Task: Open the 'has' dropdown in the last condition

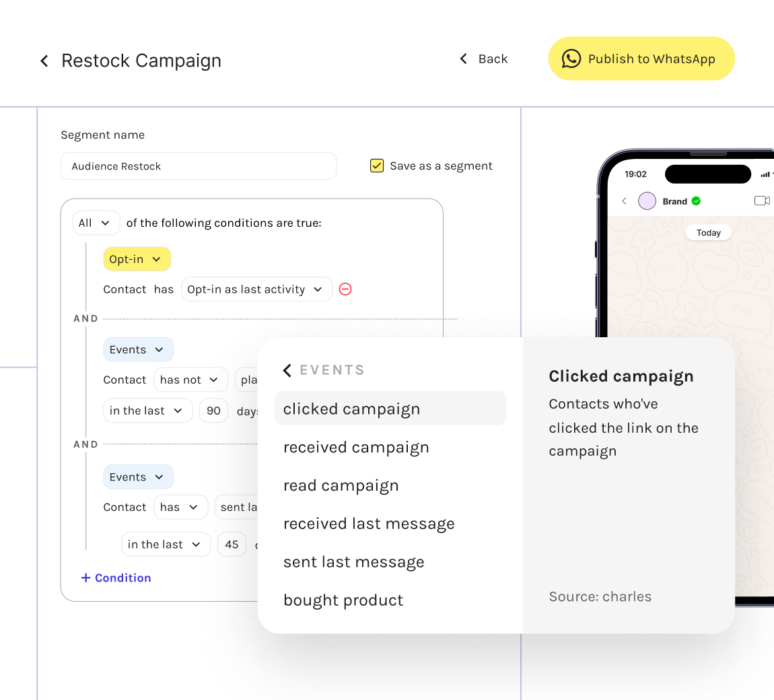Action: [180, 507]
